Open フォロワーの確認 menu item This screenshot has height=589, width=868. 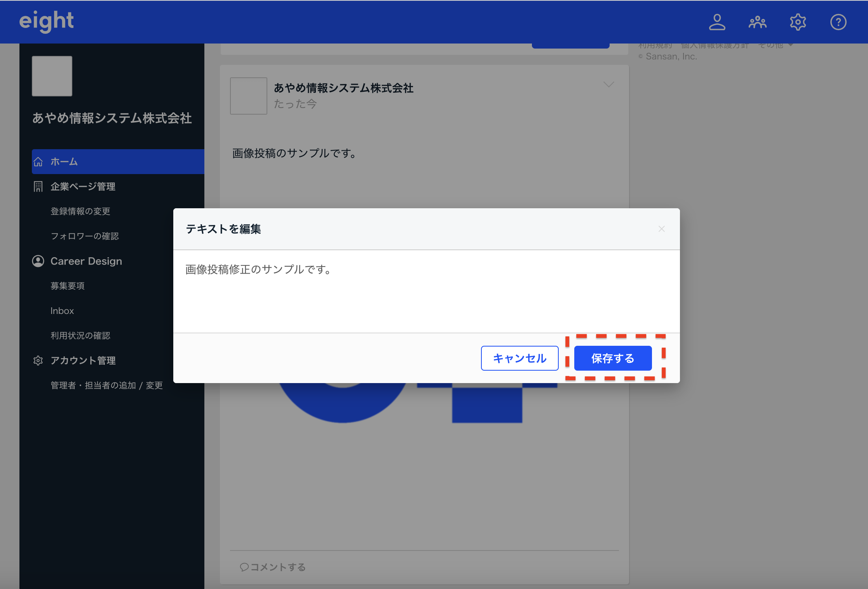point(85,236)
